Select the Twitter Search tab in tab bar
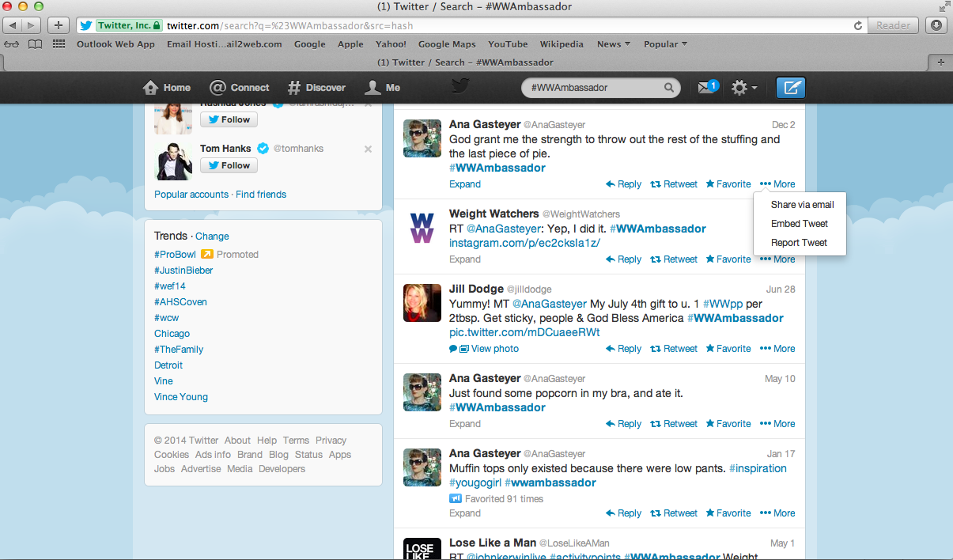 [465, 62]
